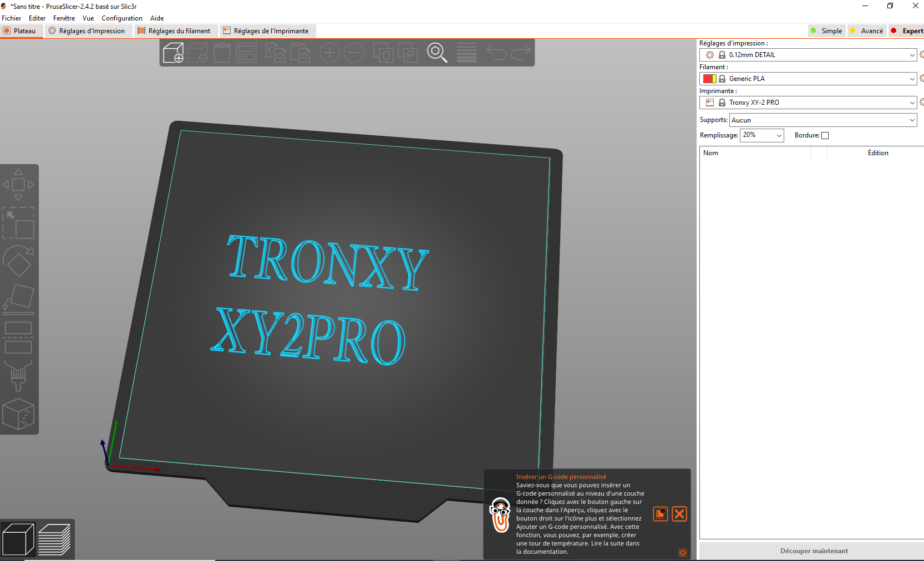
Task: Close the G-code hint notification
Action: click(x=679, y=514)
